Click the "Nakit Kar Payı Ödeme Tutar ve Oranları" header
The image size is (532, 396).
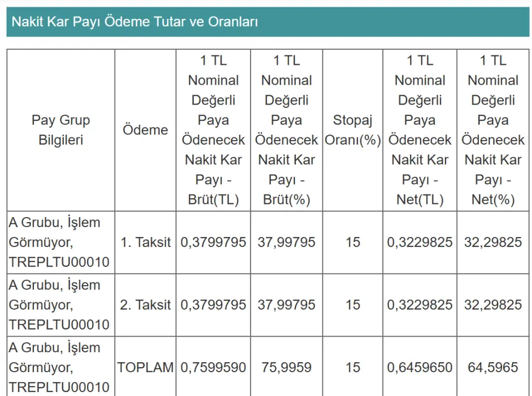[x=135, y=22]
